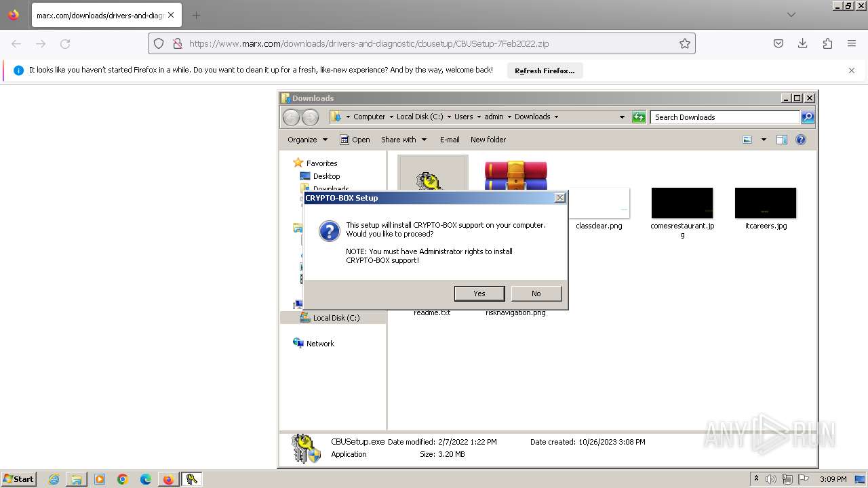Select Favorites in navigation pane

(321, 163)
